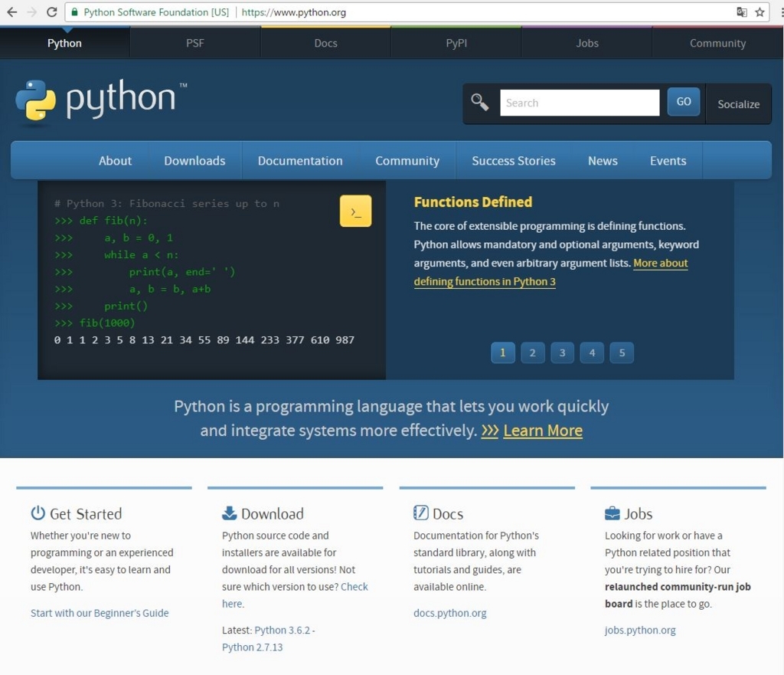Image resolution: width=784 pixels, height=675 pixels.
Task: Open the Events menu
Action: [668, 161]
